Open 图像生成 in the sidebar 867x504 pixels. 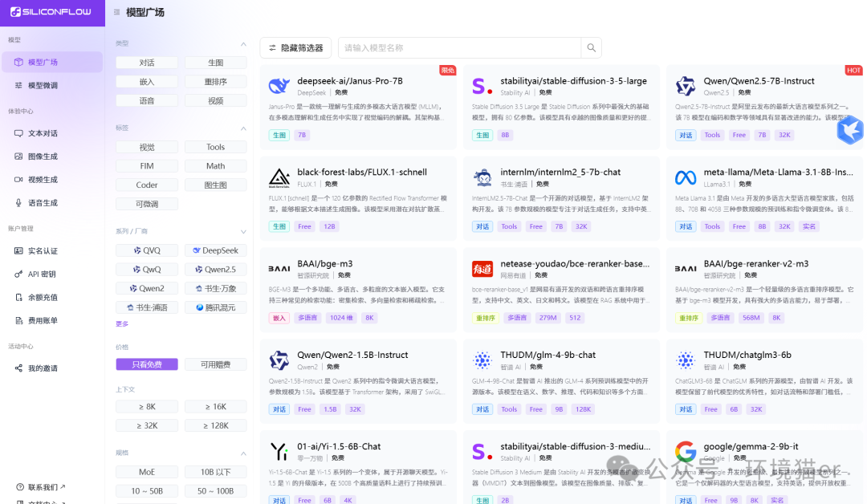coord(52,156)
